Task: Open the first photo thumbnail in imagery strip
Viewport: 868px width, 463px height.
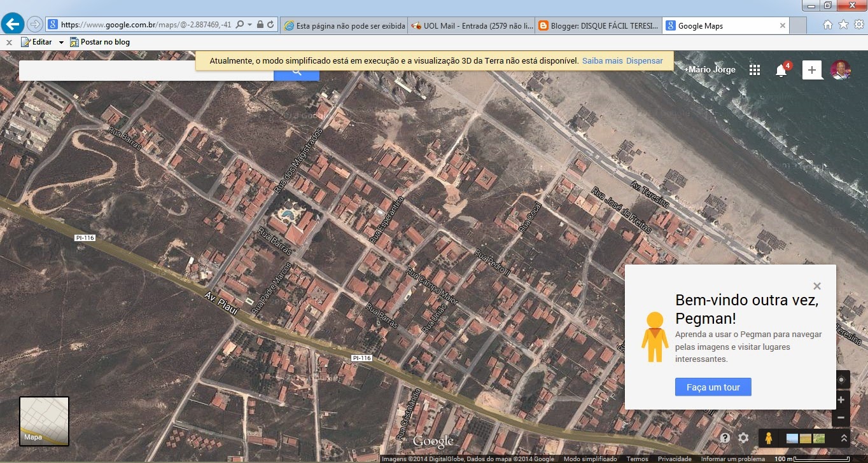Action: tap(792, 438)
